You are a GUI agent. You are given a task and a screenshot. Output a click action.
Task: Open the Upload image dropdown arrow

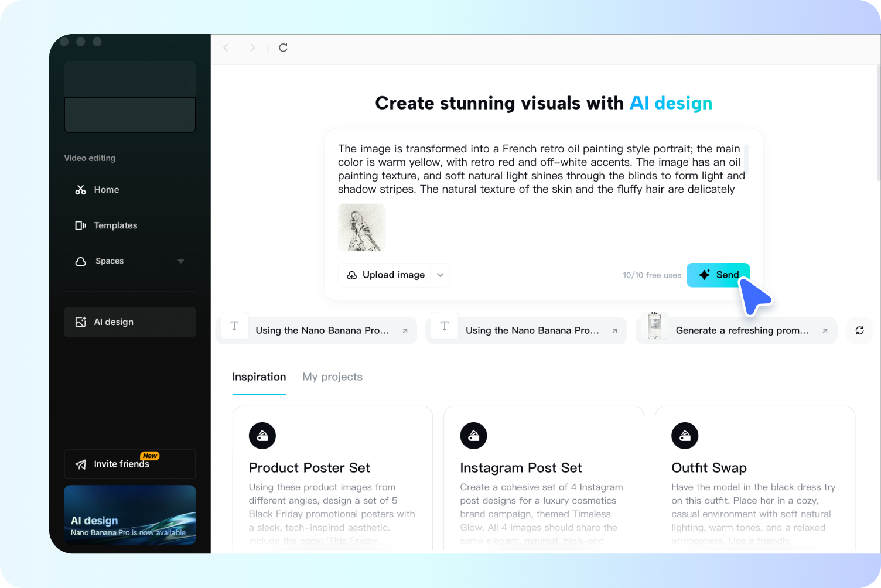pyautogui.click(x=440, y=275)
